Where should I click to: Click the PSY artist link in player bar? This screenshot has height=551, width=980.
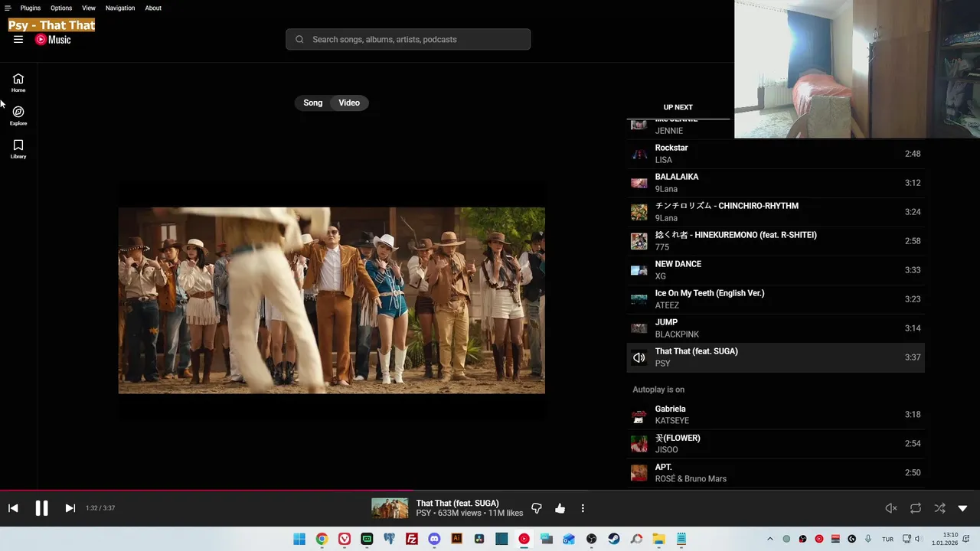coord(423,514)
